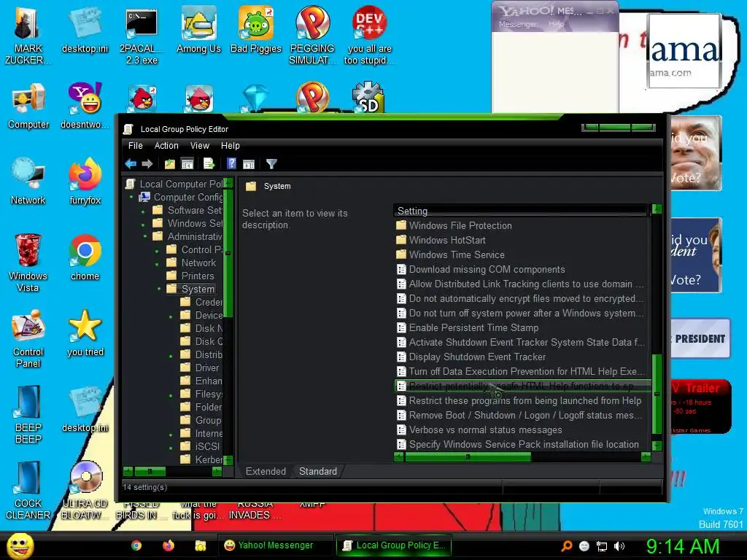Expand the Software Set... tree node
747x560 pixels.
143,212
